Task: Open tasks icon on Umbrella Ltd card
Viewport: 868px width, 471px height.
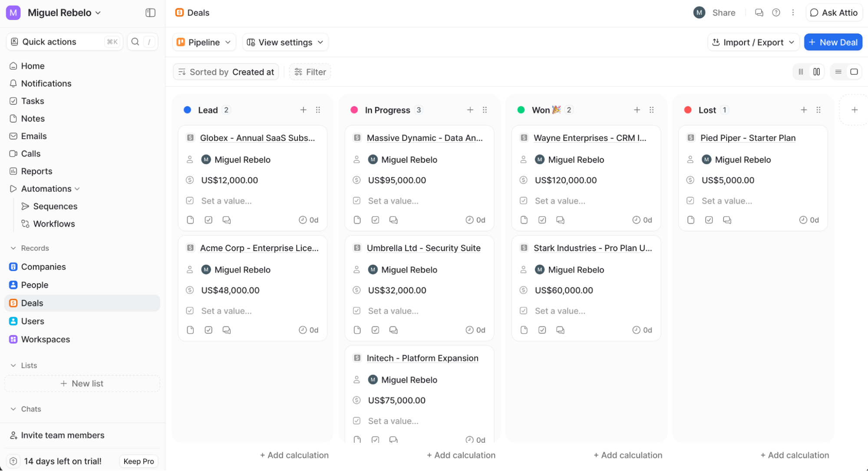Action: [375, 330]
